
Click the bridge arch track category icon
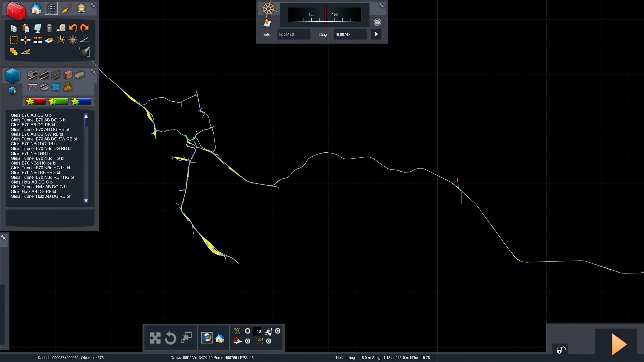point(32,87)
